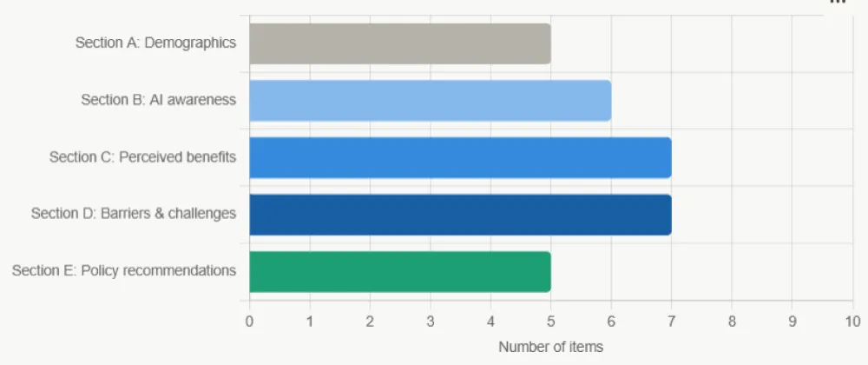
Task: Click the Section C: Perceived benefits label
Action: 143,156
